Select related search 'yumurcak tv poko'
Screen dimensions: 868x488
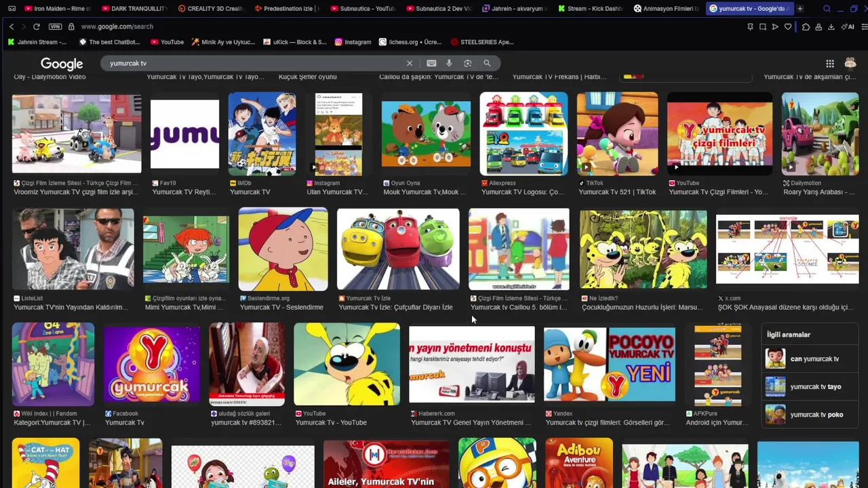point(810,414)
